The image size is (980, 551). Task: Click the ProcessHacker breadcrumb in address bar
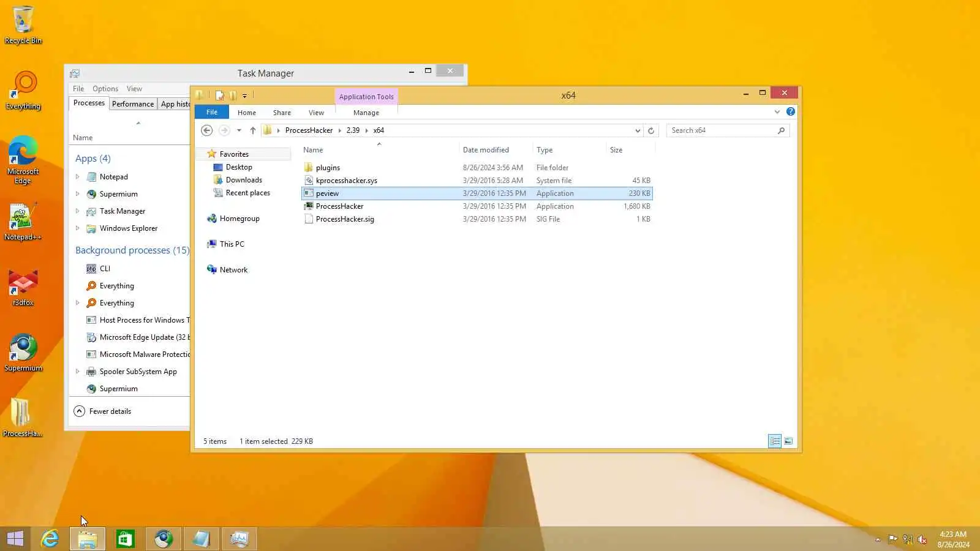click(309, 130)
